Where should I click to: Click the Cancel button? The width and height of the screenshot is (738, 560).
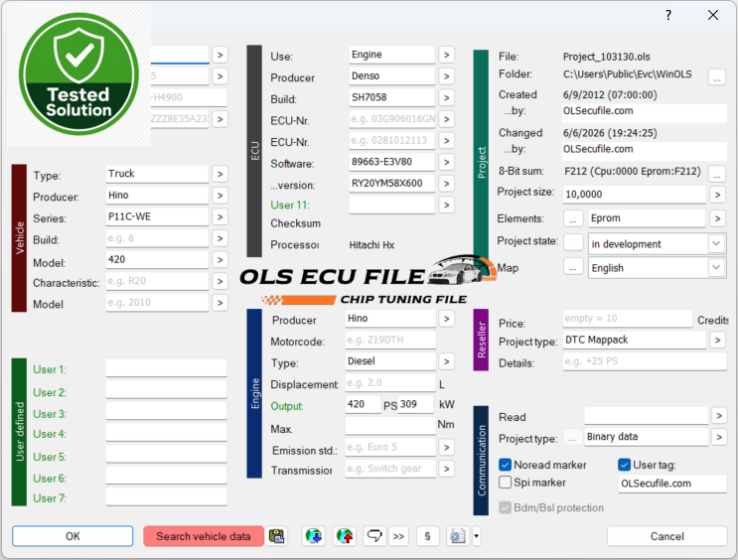click(x=666, y=536)
